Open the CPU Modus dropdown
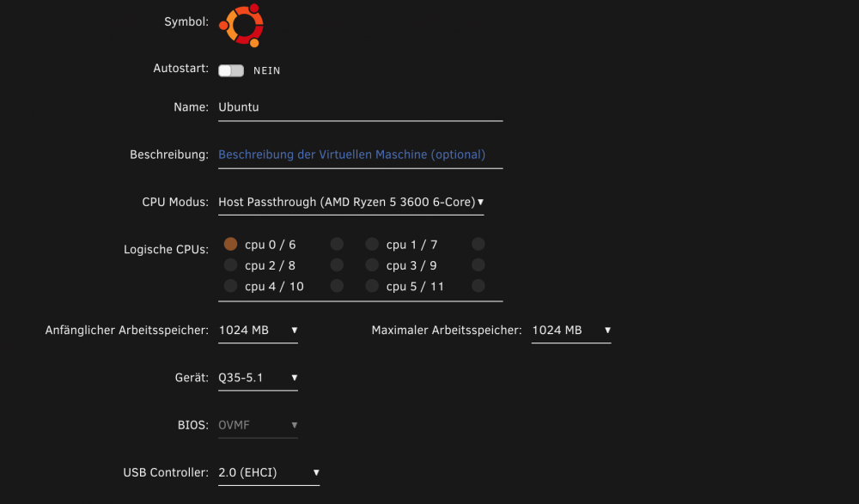The width and height of the screenshot is (859, 504). point(350,202)
